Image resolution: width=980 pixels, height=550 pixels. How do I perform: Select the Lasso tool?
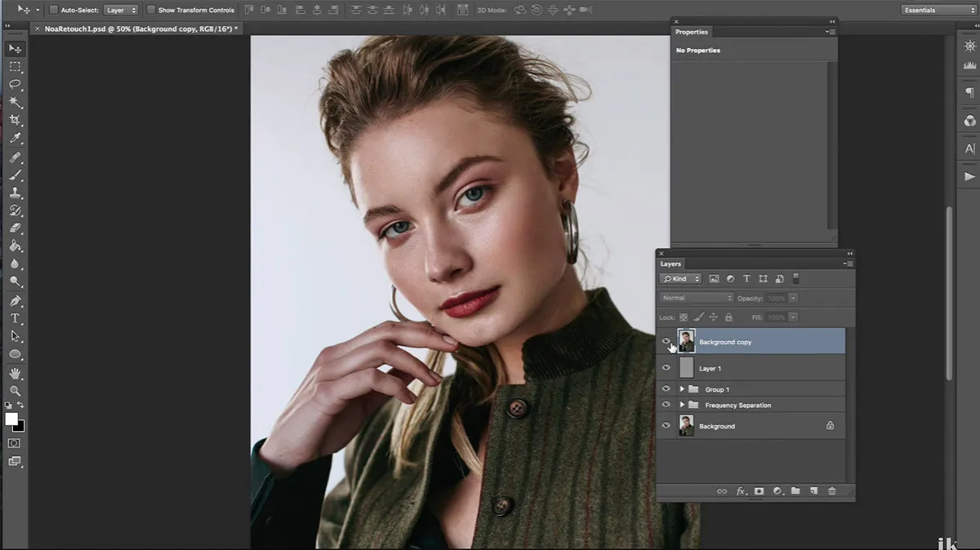click(15, 85)
